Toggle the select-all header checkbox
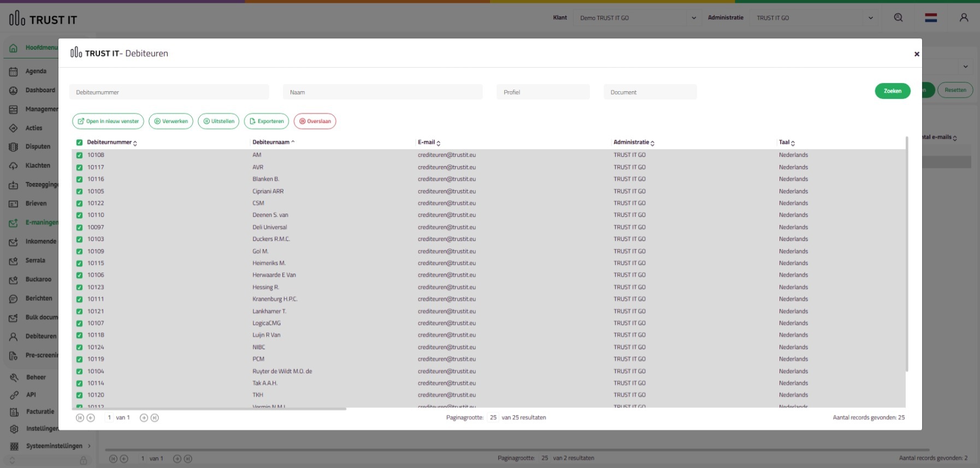The image size is (980, 468). pyautogui.click(x=79, y=143)
